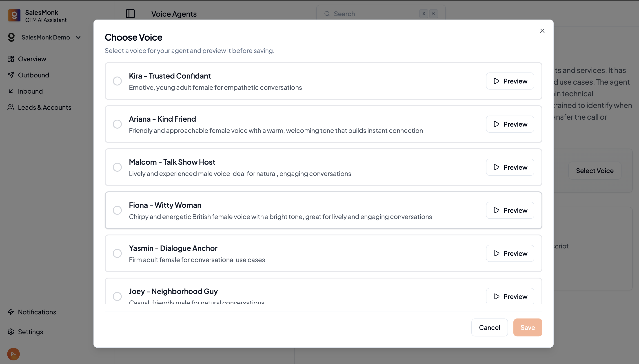Expand the SalesMonk Demo workspace dropdown
The image size is (639, 364).
(x=78, y=37)
